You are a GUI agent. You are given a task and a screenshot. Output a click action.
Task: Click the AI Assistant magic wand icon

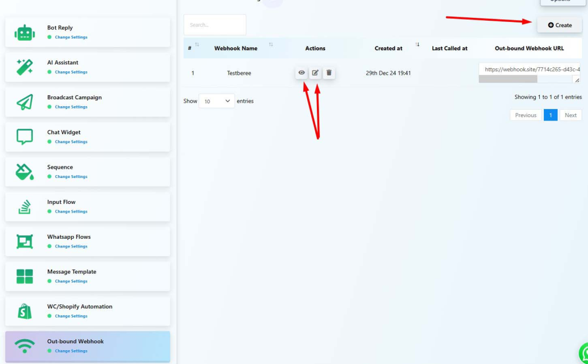[25, 67]
